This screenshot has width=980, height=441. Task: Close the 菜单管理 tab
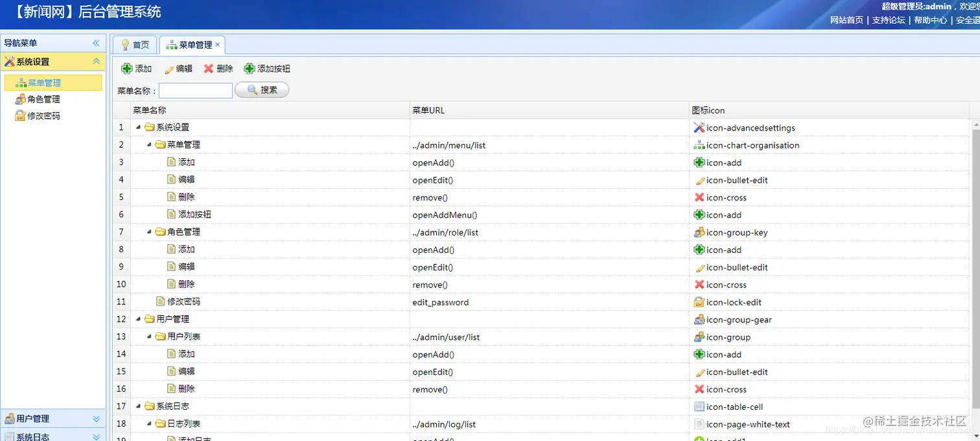(218, 45)
